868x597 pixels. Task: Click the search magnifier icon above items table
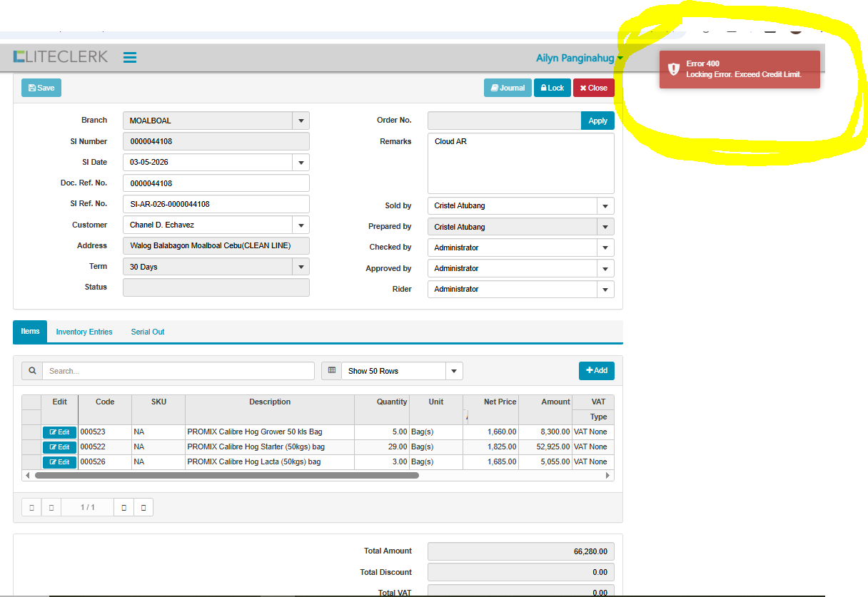click(32, 371)
